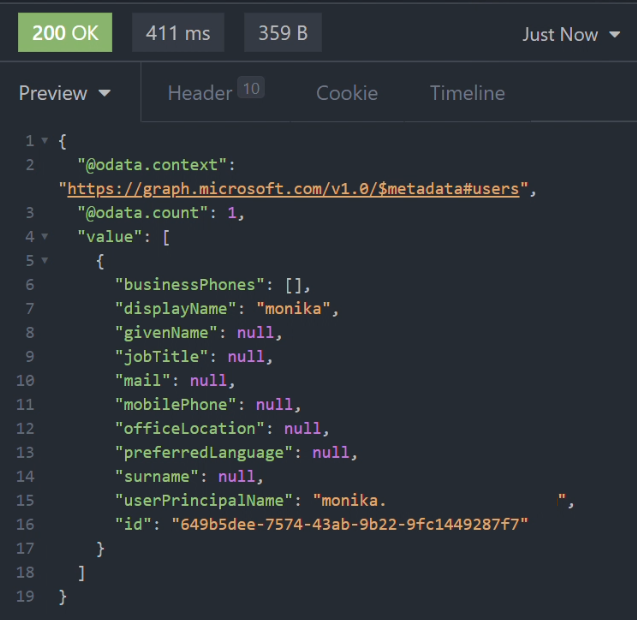Click the "jobTitle" key
The width and height of the screenshot is (637, 620).
point(161,357)
